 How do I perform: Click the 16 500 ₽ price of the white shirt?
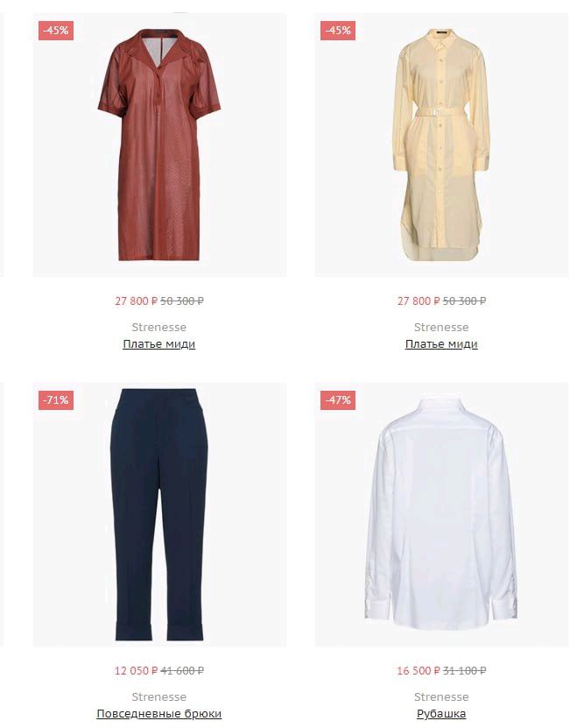[419, 671]
